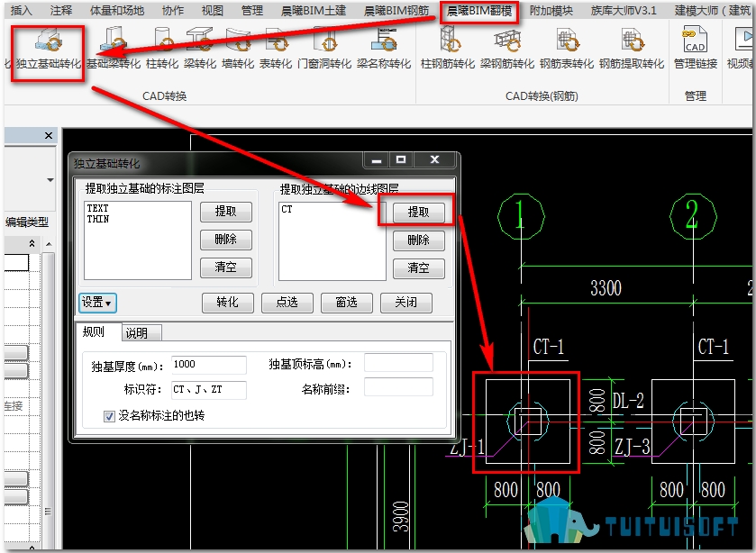This screenshot has width=756, height=553.
Task: Open the 钢筋提取转化 tool
Action: 632,50
